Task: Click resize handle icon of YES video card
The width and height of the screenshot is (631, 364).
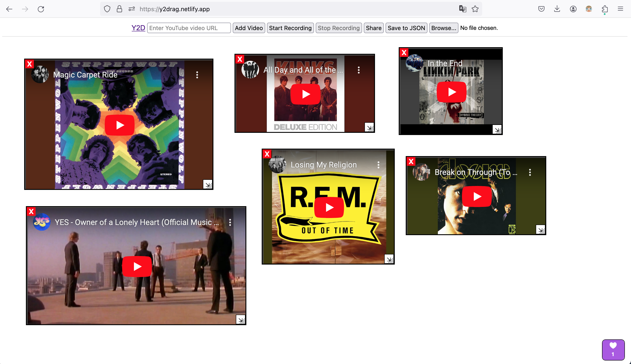Action: pos(241,319)
